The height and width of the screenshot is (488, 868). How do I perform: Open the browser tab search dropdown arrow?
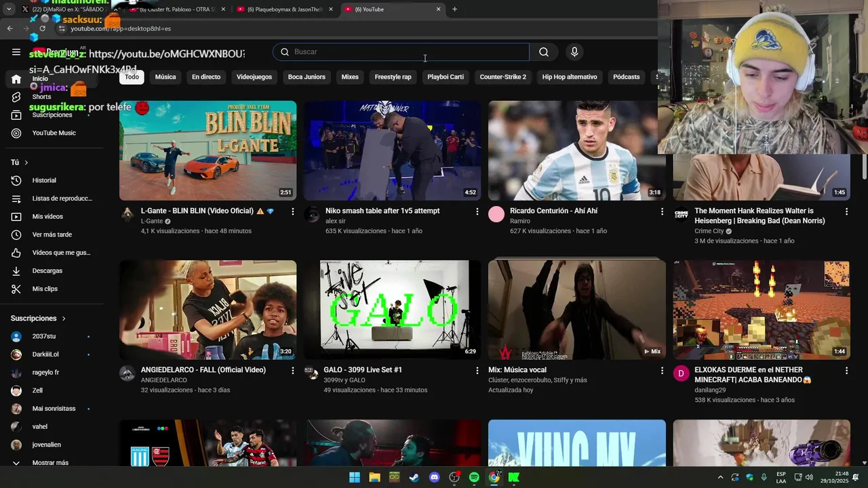tap(9, 9)
